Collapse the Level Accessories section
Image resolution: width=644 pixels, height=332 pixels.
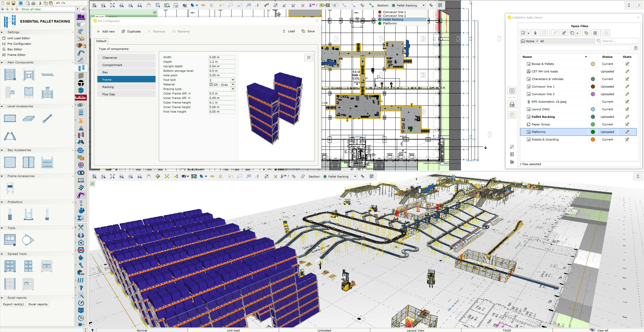pyautogui.click(x=2, y=106)
